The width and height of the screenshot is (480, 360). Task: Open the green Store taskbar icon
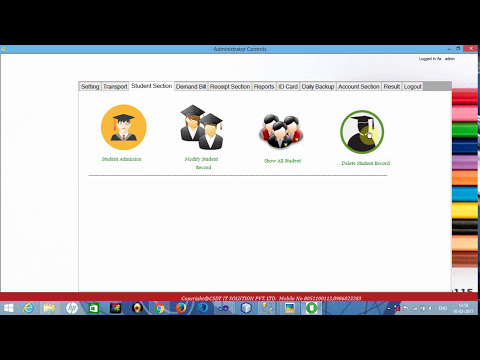(93, 308)
